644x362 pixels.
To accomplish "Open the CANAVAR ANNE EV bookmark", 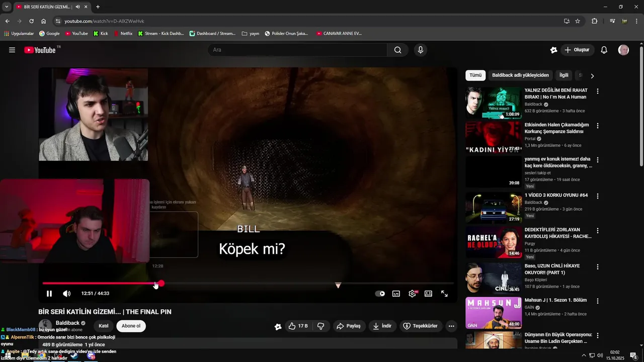I will 339,34.
